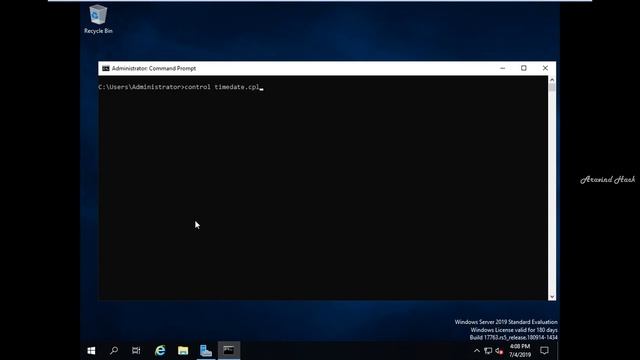640x360 pixels.
Task: Open the Action Center notifications icon
Action: point(544,351)
